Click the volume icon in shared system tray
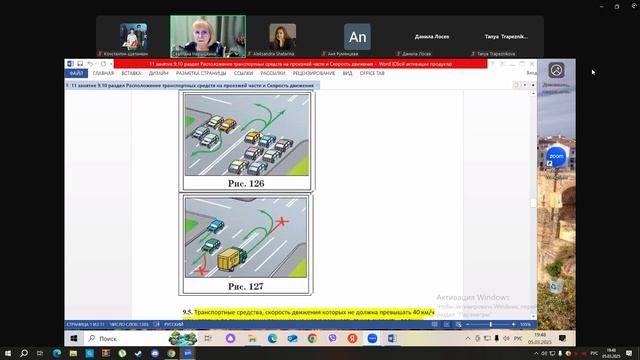Image resolution: width=640 pixels, height=360 pixels. [x=507, y=338]
